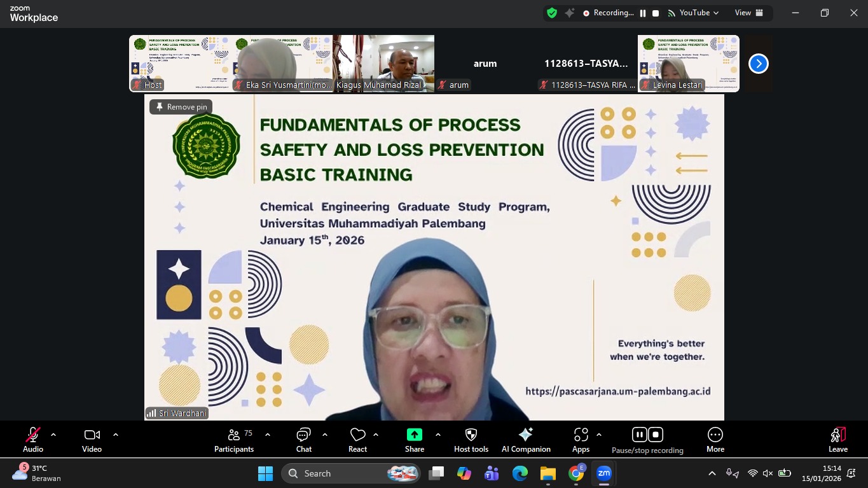Click the encryption shield icon at top

(552, 13)
